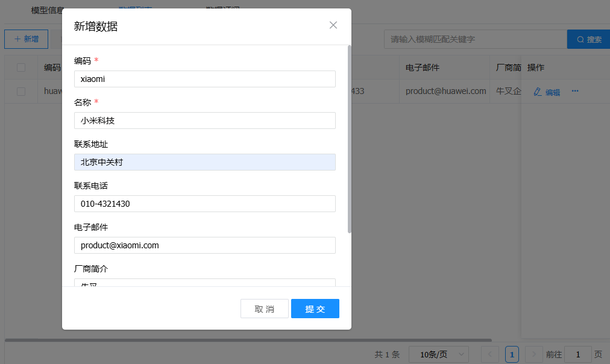Open the more actions ellipsis in 操作 column
The image size is (610, 364).
575,91
